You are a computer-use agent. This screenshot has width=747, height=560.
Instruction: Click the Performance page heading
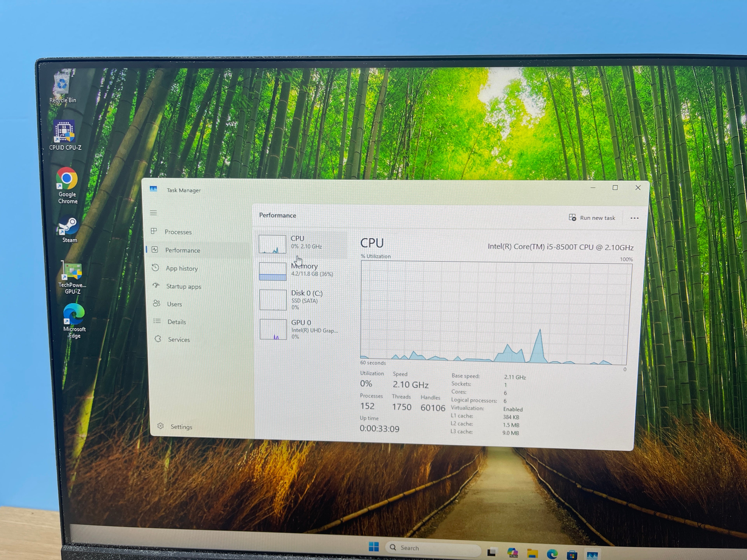tap(278, 215)
